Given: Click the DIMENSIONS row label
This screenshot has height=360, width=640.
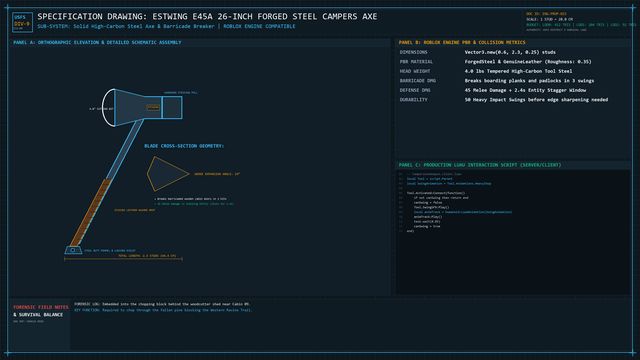Looking at the screenshot, I should click(x=413, y=52).
